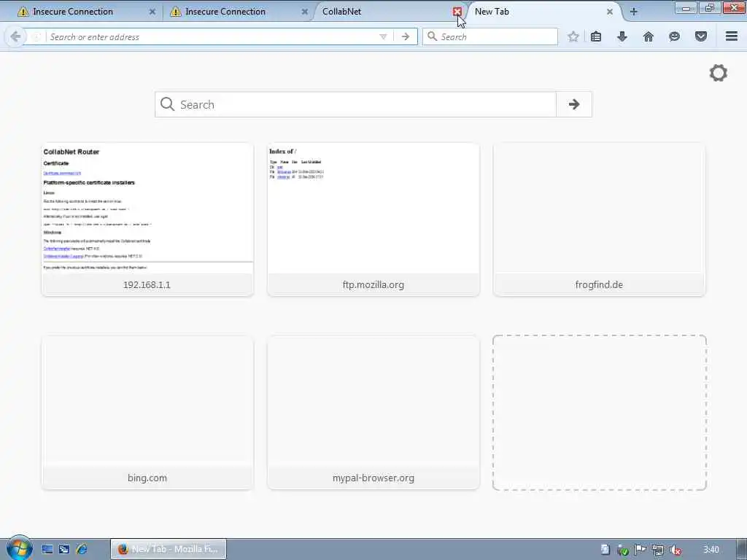Click Show Desktop quick launch icon
This screenshot has height=560, width=747.
[x=47, y=550]
